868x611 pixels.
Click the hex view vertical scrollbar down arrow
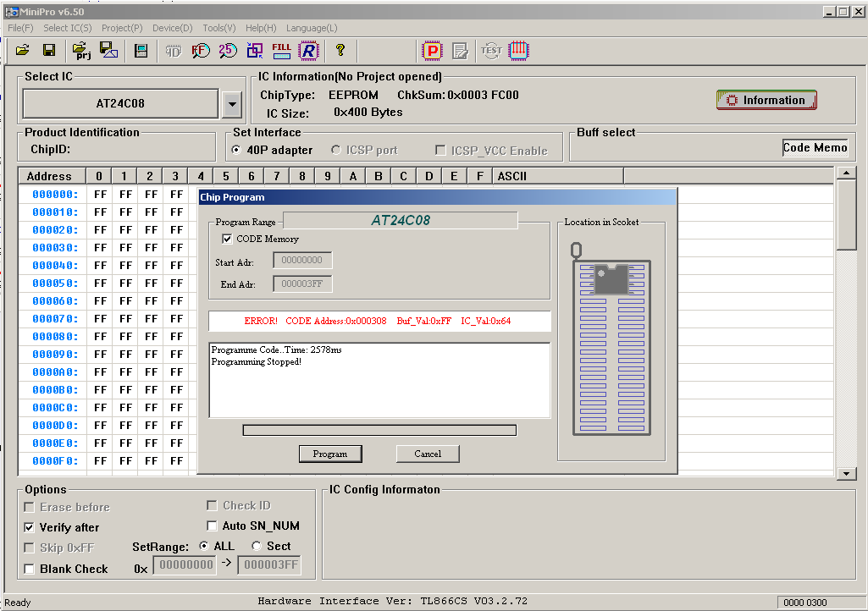[x=846, y=474]
